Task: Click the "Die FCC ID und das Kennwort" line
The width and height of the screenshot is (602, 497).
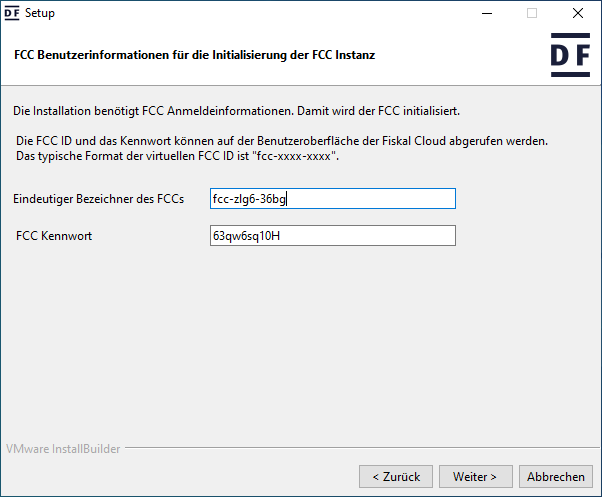Action: (x=282, y=142)
